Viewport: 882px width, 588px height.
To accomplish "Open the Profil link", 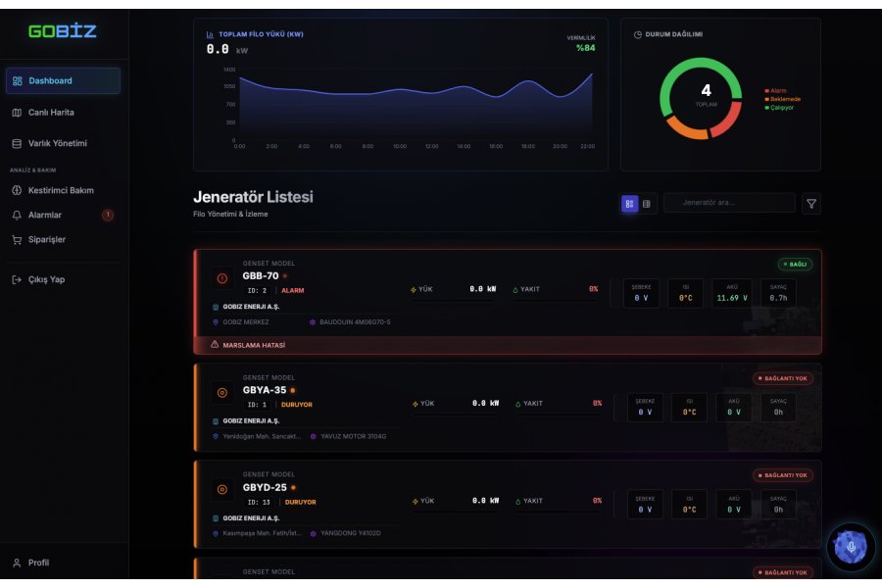I will 38,563.
